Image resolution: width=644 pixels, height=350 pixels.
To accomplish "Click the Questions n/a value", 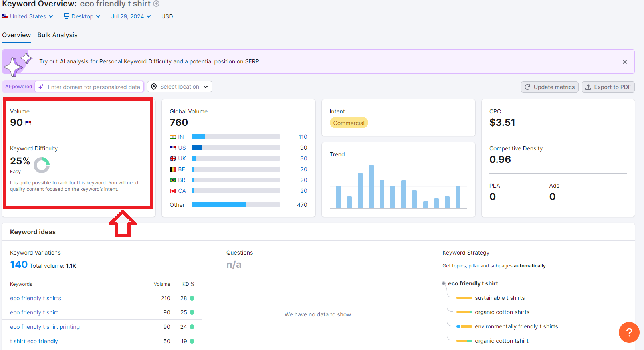I will (x=234, y=265).
